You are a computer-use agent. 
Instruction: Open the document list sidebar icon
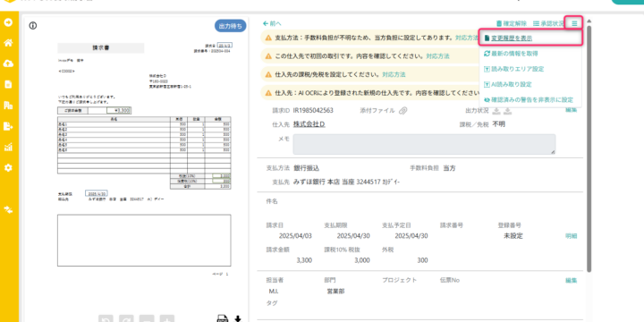[8, 84]
